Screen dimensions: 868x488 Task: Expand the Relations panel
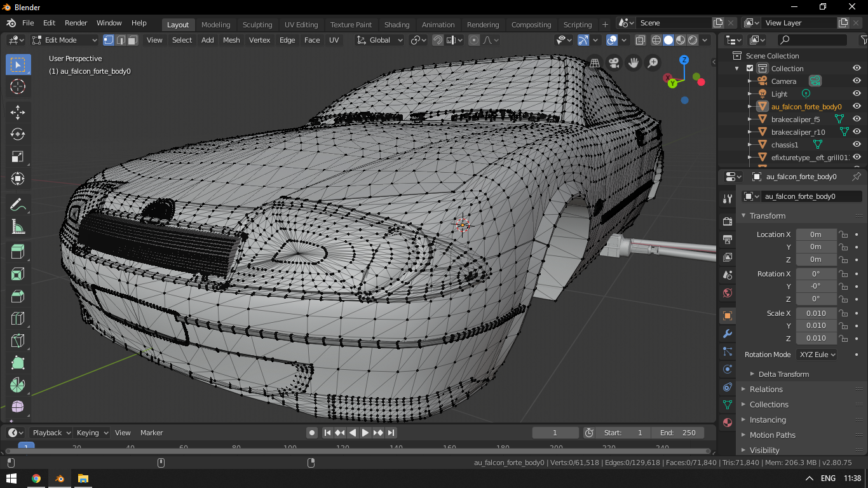(x=766, y=390)
